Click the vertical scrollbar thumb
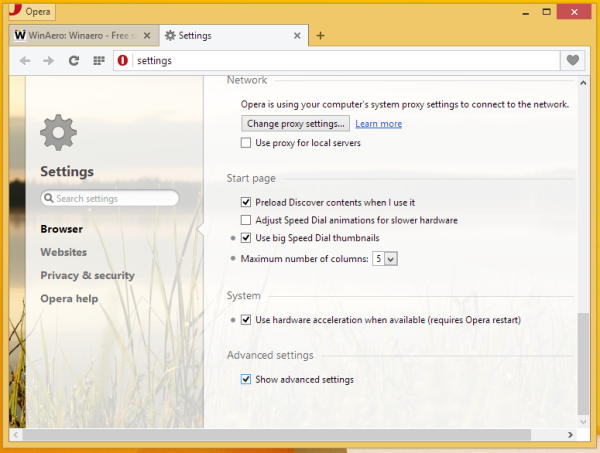600x453 pixels. [583, 363]
